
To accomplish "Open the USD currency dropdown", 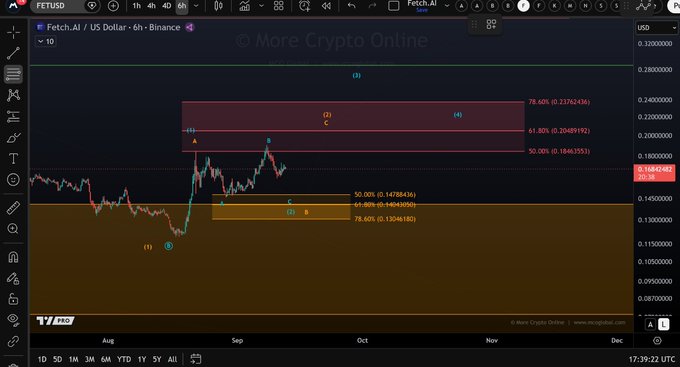I will [x=657, y=28].
